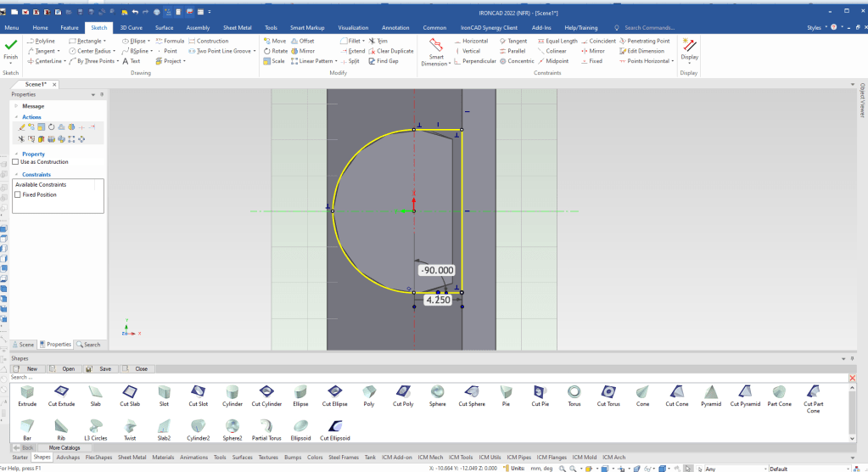Expand the Linear Pattern dropdown
Image resolution: width=868 pixels, height=472 pixels.
tap(334, 61)
